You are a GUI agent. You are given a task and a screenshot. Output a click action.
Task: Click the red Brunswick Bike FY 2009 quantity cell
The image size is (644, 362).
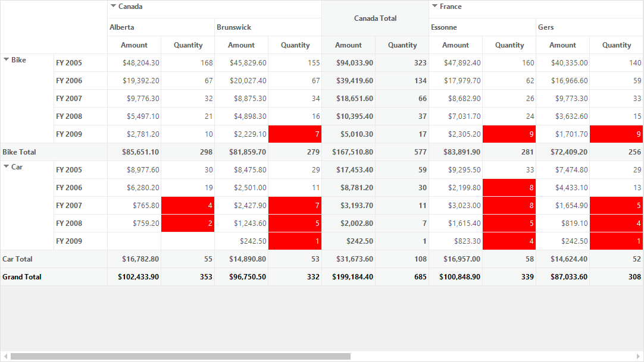click(x=295, y=134)
